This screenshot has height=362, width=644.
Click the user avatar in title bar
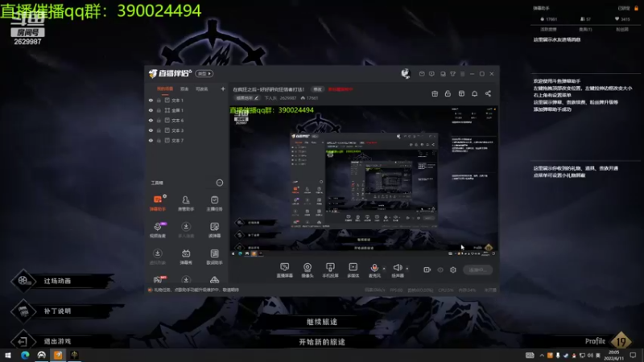coord(406,73)
